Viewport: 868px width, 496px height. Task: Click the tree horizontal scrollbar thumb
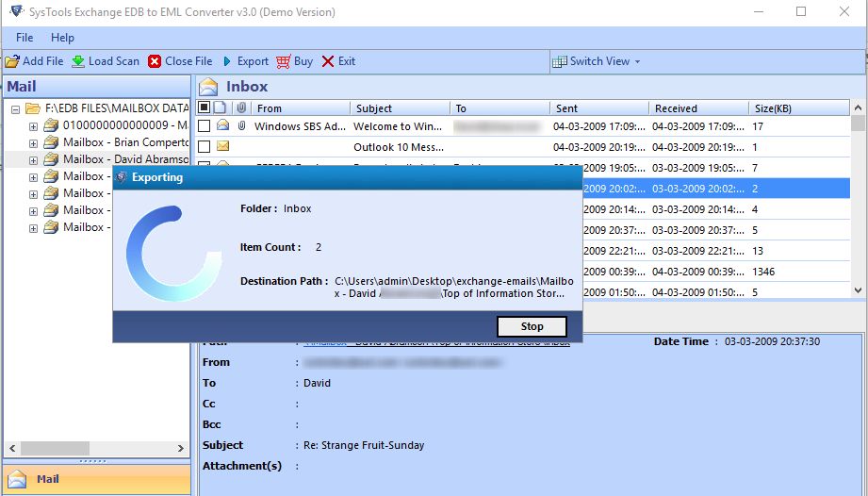pyautogui.click(x=55, y=448)
